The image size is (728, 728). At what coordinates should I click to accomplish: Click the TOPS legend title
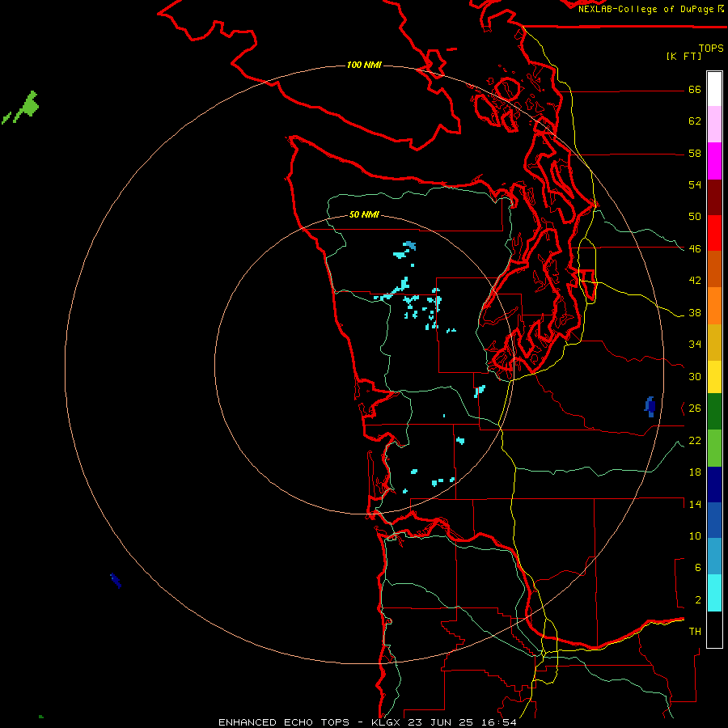[x=711, y=48]
